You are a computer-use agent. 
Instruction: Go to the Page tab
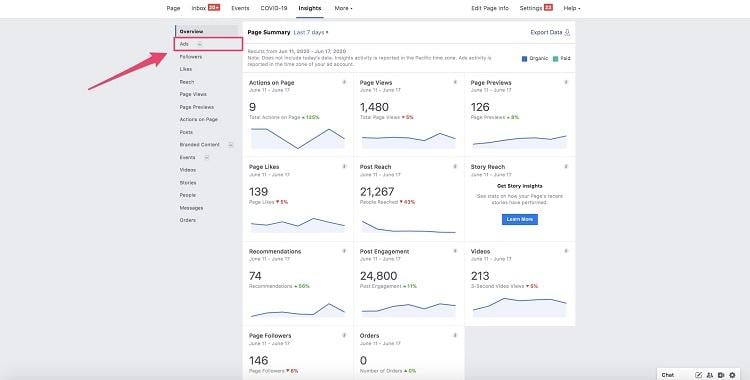pos(173,8)
